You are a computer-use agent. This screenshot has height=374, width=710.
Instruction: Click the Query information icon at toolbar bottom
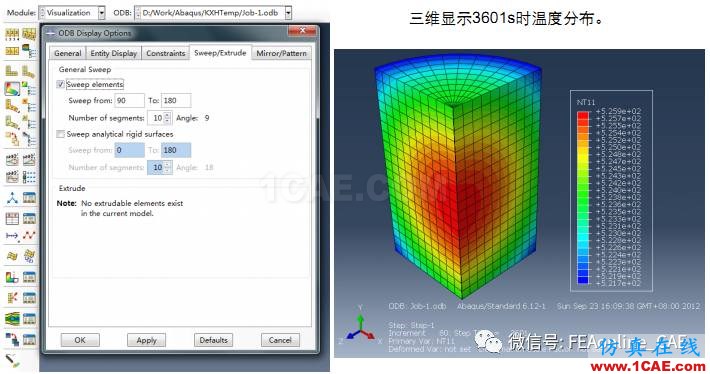coord(12,360)
